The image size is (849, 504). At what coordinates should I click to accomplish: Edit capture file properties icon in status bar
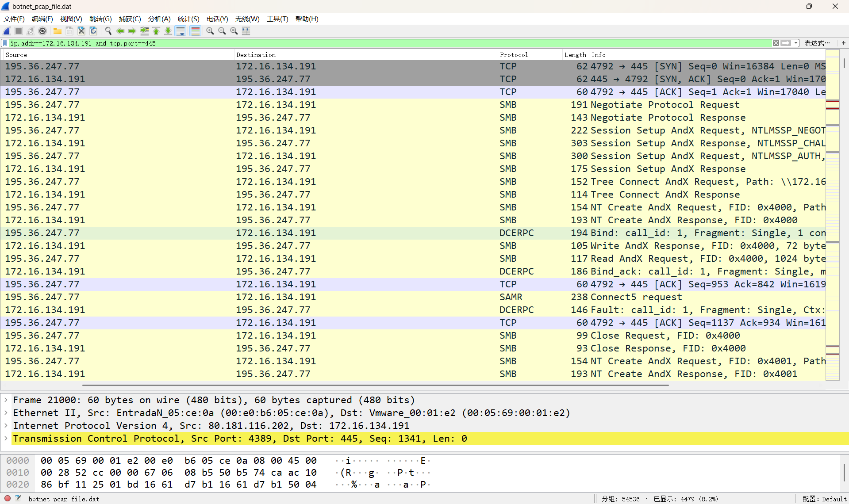click(19, 498)
